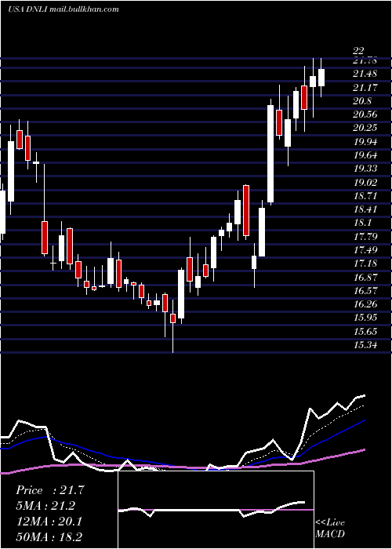Click the 17.49 price axis label
The image size is (392, 549).
pyautogui.click(x=365, y=250)
